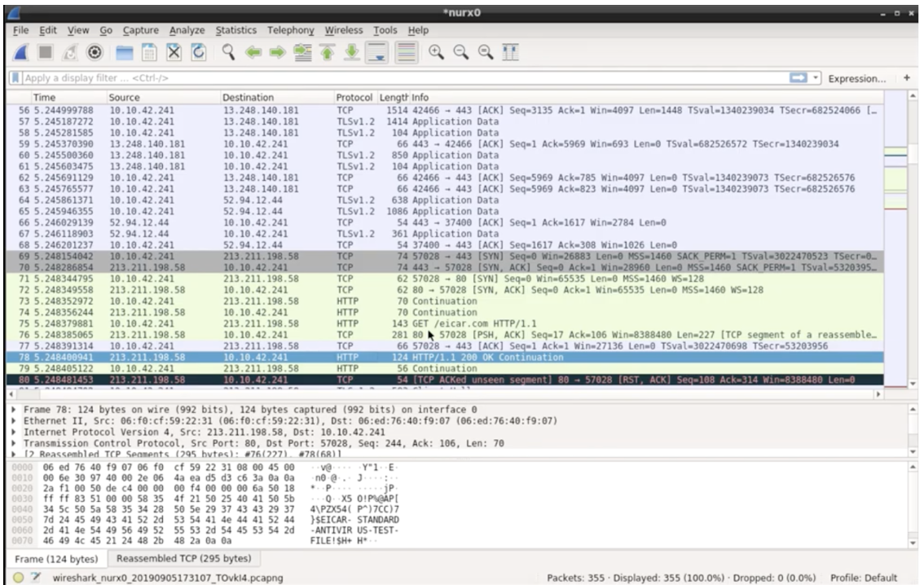Click the Expression... button
924x585 pixels.
856,79
